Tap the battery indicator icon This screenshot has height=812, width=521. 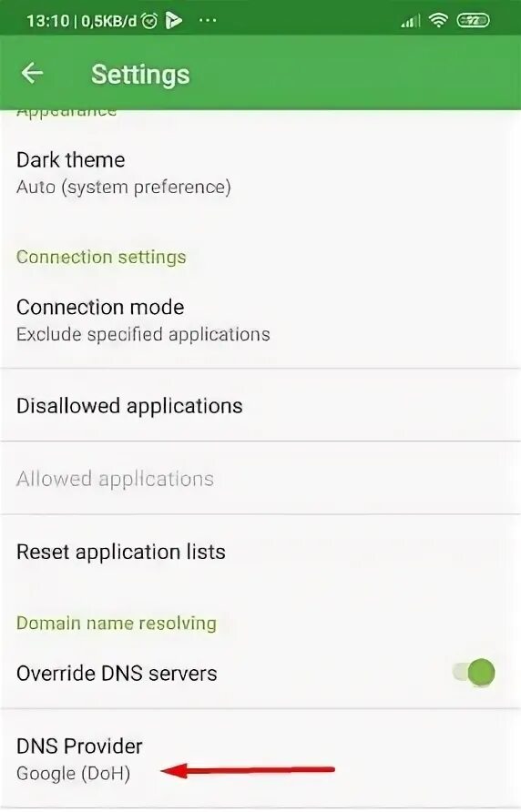click(x=473, y=21)
